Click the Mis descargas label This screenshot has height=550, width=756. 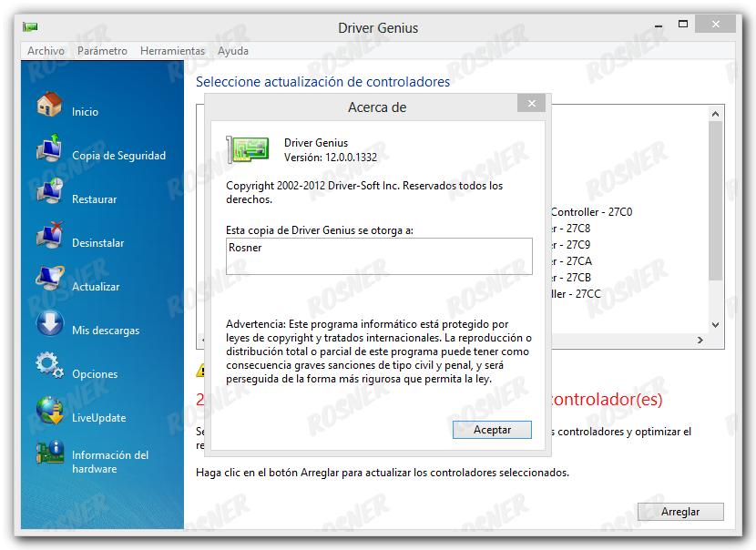coord(106,331)
